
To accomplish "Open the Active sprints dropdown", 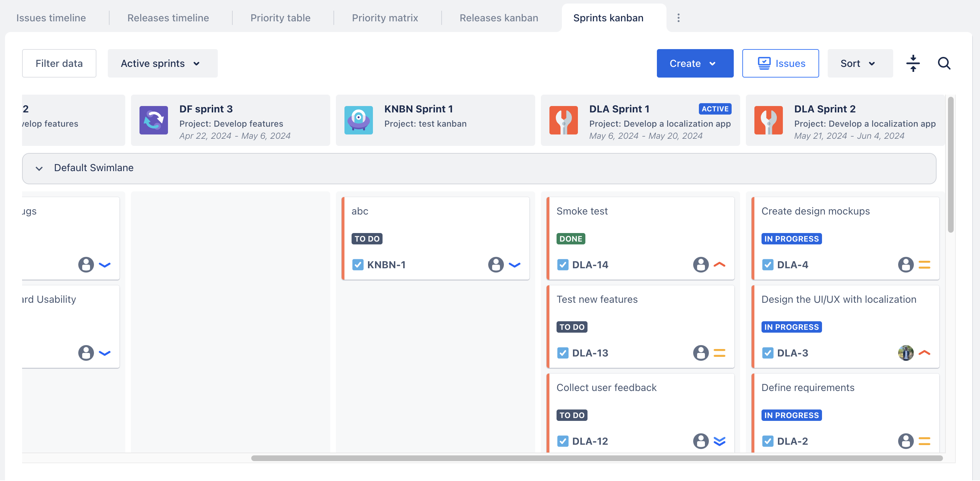I will 163,63.
